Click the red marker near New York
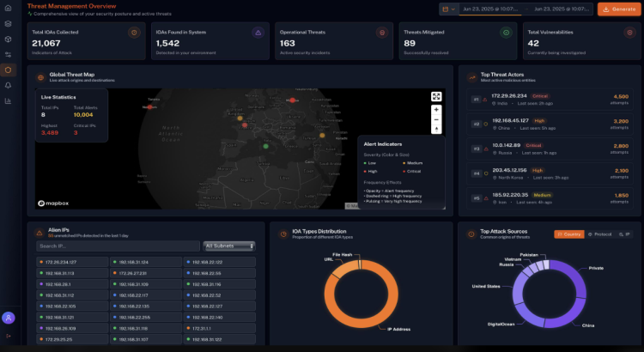Image resolution: width=644 pixels, height=352 pixels. (x=149, y=106)
